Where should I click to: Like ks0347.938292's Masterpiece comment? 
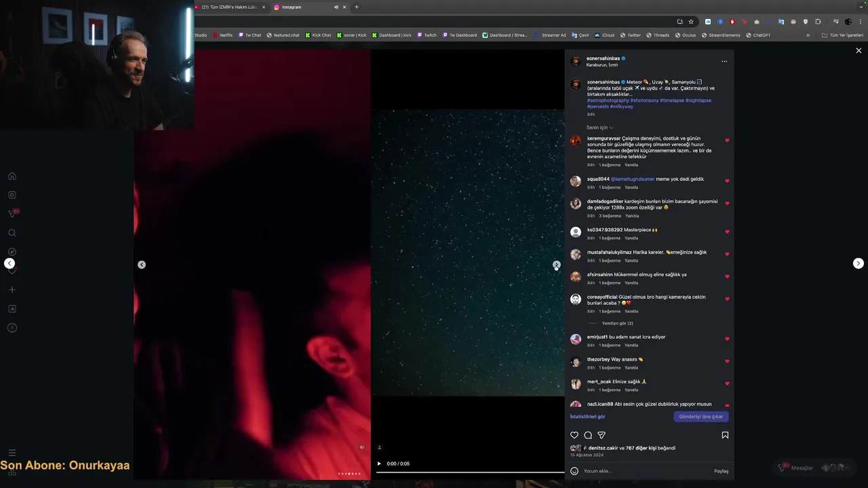(728, 232)
